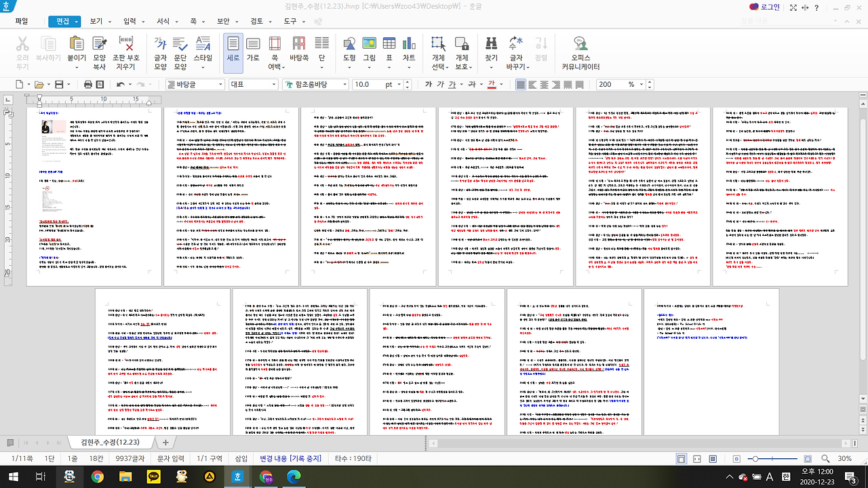Insert a picture with 그림 icon
This screenshot has width=868, height=488.
[x=369, y=44]
